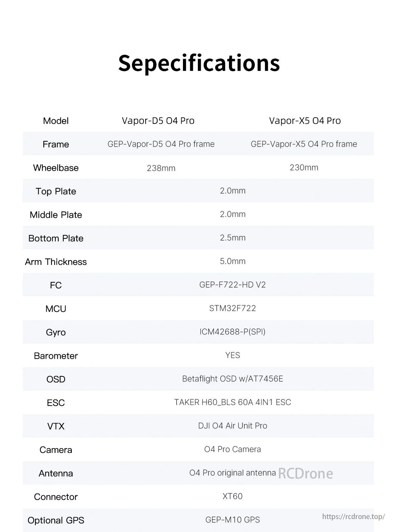Click the 238mm wheelbase value
This screenshot has height=532, width=397.
pos(161,168)
